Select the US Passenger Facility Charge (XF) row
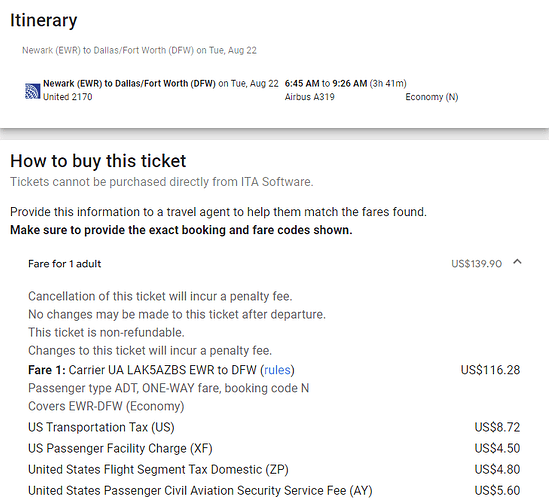Image resolution: width=549 pixels, height=500 pixels. click(x=274, y=449)
